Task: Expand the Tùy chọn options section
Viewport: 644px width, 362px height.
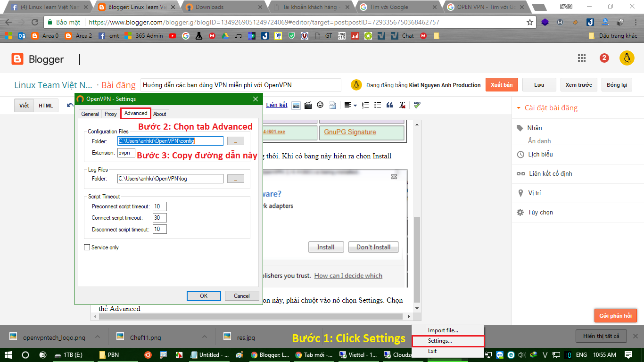Action: click(540, 212)
